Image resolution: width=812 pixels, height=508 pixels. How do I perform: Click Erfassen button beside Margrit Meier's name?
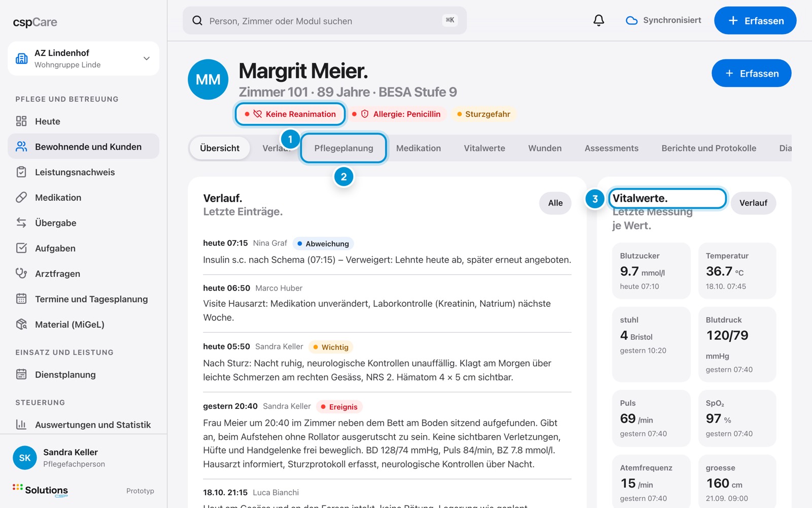(x=752, y=73)
